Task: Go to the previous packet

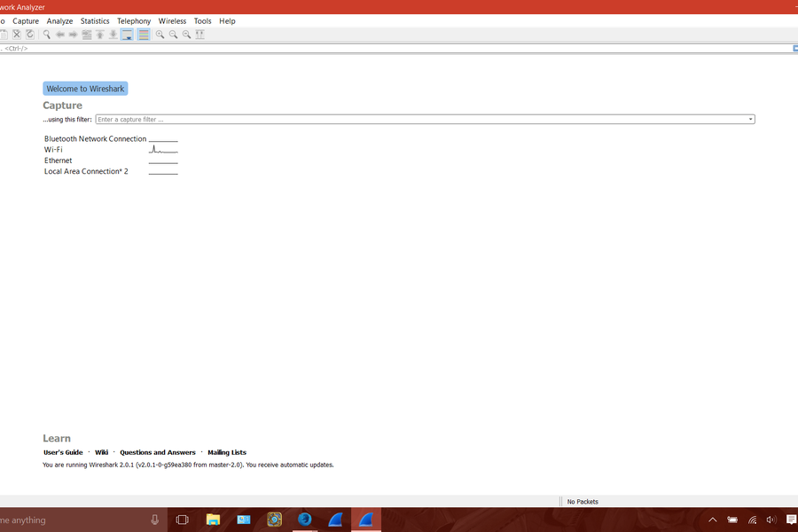Action: tap(60, 34)
